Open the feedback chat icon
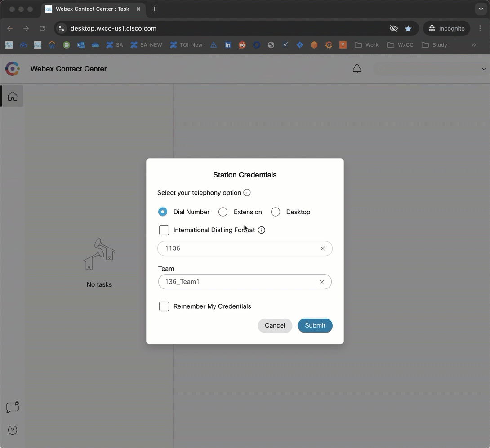Viewport: 490px width, 448px height. point(13,407)
